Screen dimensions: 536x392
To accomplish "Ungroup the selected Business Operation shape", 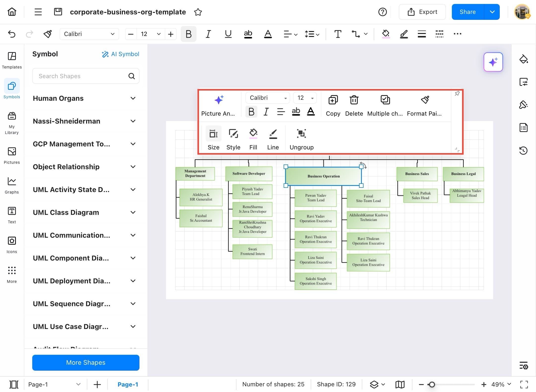I will coord(301,138).
